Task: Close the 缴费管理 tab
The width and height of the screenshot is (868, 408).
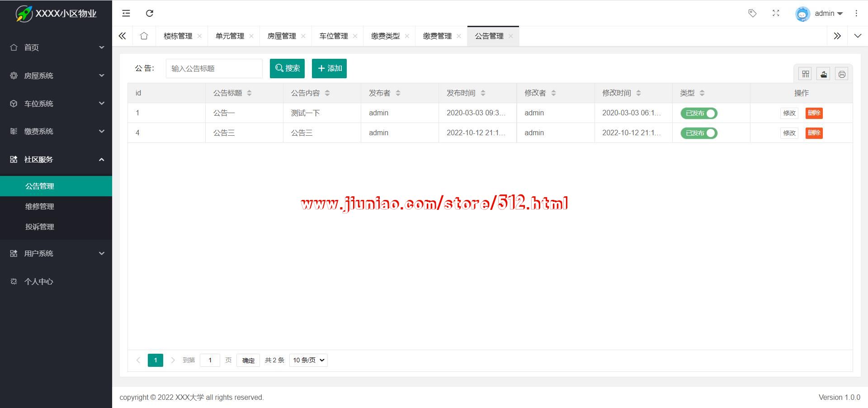Action: tap(459, 36)
